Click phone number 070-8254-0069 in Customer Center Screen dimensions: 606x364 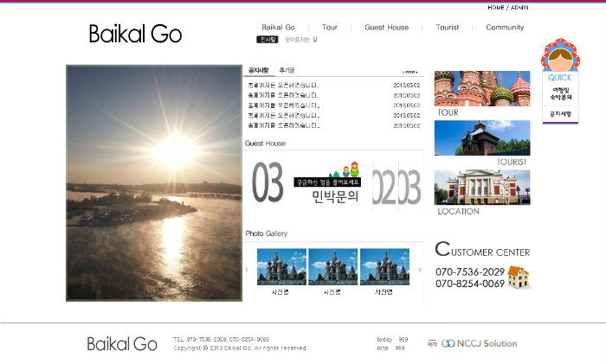click(x=470, y=284)
